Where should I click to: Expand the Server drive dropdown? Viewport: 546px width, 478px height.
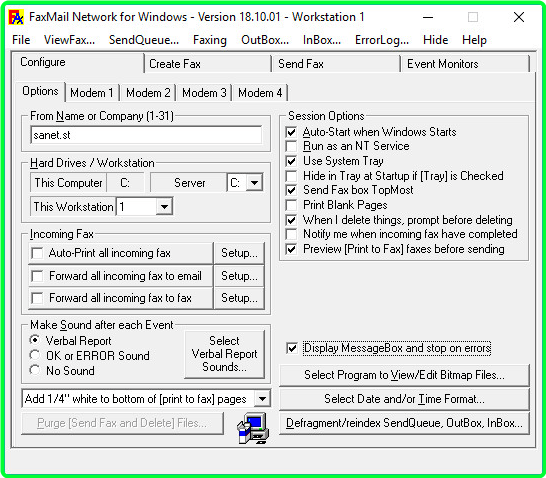tap(255, 182)
